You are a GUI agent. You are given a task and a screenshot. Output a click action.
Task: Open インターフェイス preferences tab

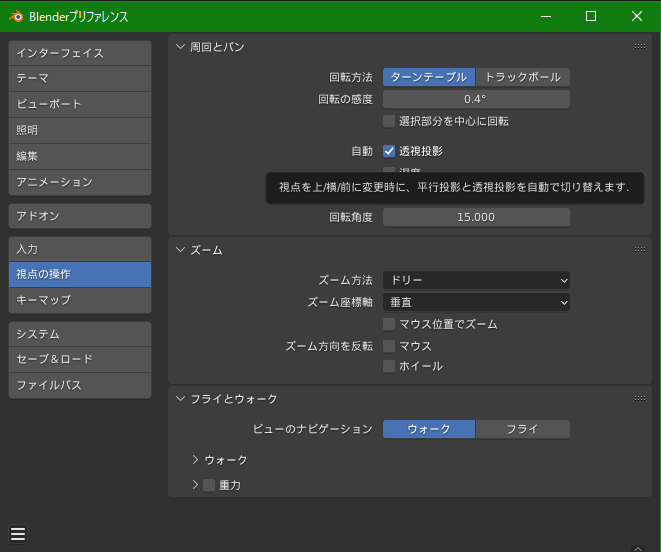pos(80,53)
